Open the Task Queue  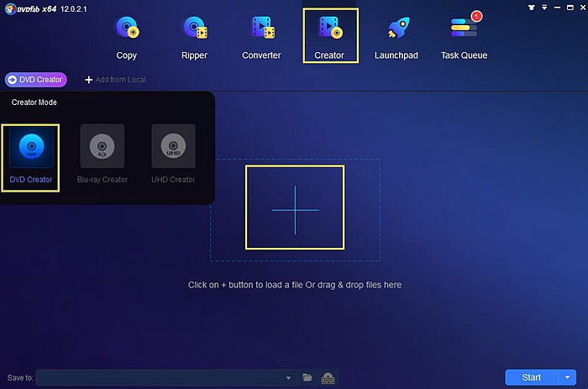(464, 36)
